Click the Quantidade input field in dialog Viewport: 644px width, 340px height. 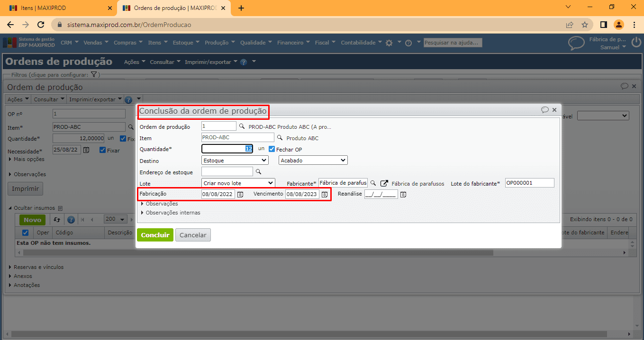coord(227,149)
